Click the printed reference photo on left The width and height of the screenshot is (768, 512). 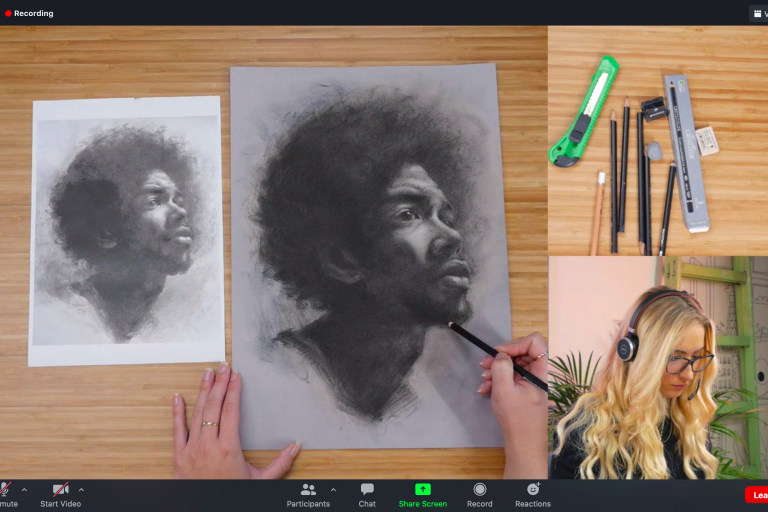click(x=127, y=230)
